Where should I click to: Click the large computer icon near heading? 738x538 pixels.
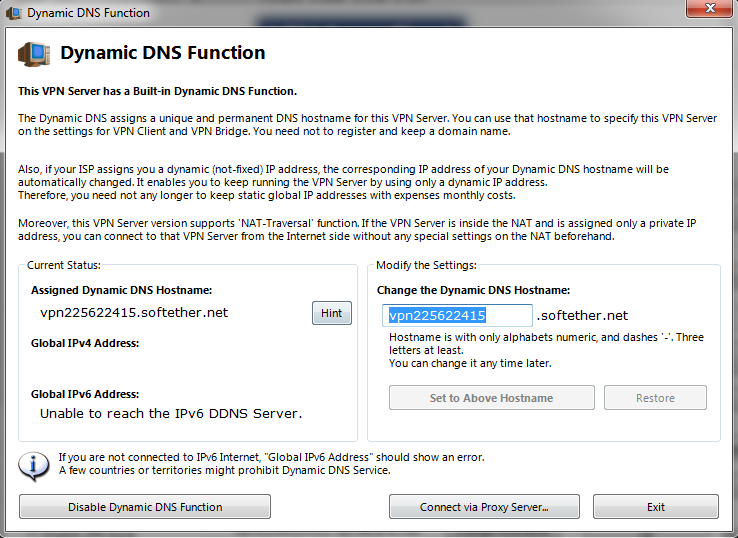coord(34,54)
